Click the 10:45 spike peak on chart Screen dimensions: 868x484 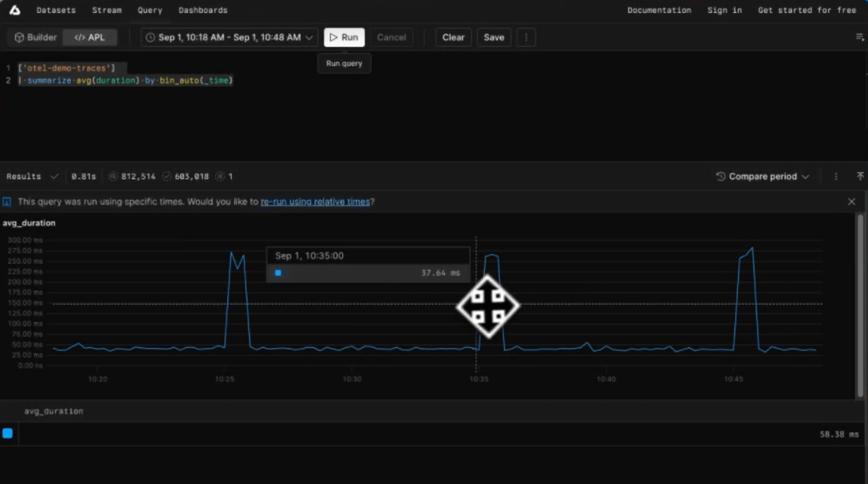click(x=752, y=248)
